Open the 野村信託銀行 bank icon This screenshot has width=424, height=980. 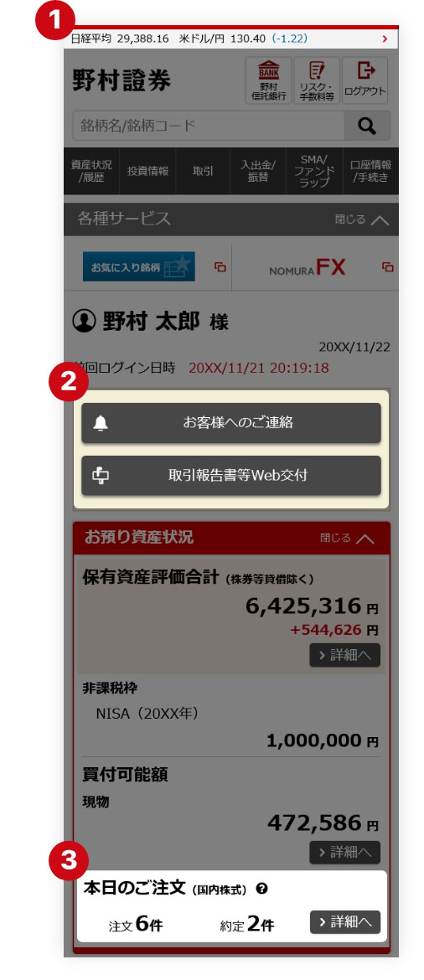[x=268, y=80]
